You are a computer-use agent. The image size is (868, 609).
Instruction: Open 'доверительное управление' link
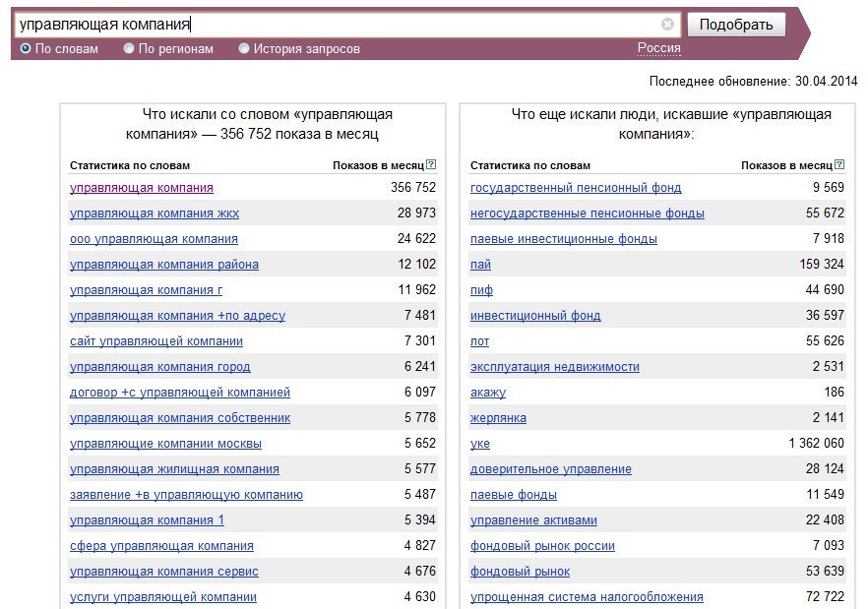(551, 469)
